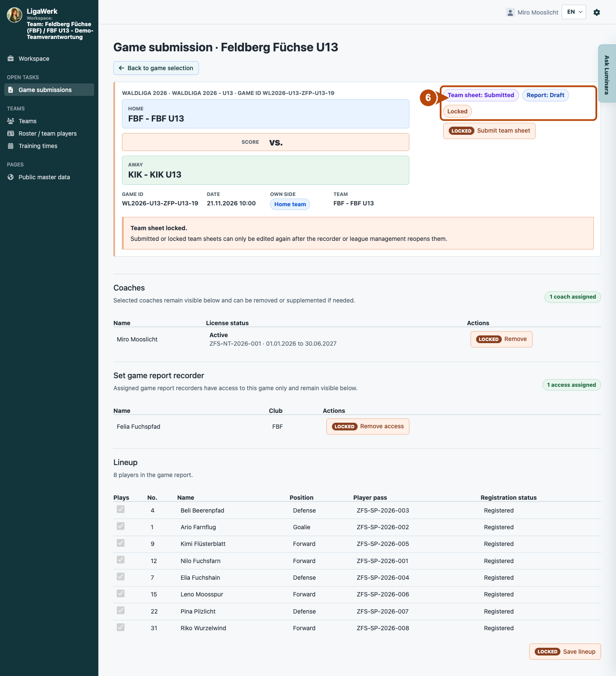Click the Game submissions document icon
Screen dimensions: 616x676
(x=11, y=90)
